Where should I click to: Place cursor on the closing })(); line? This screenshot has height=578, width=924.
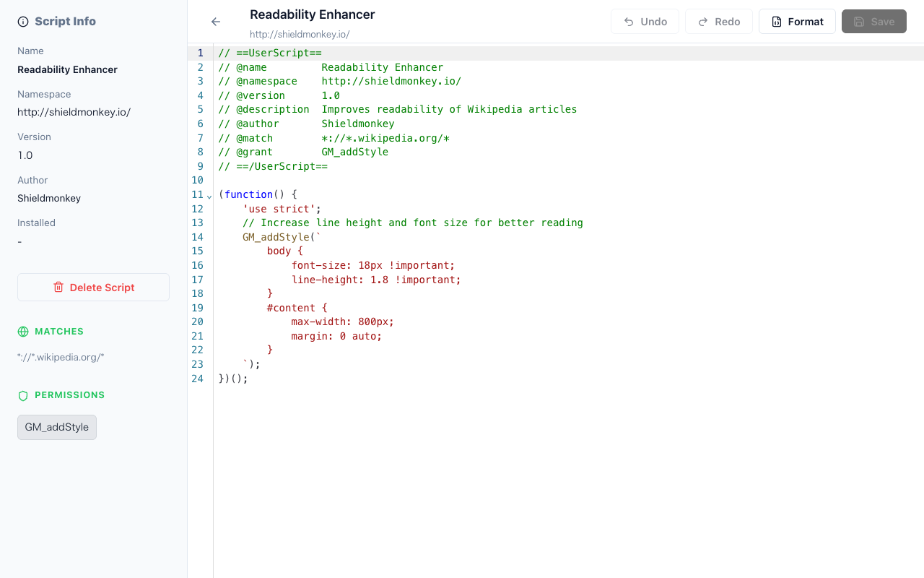click(x=233, y=379)
